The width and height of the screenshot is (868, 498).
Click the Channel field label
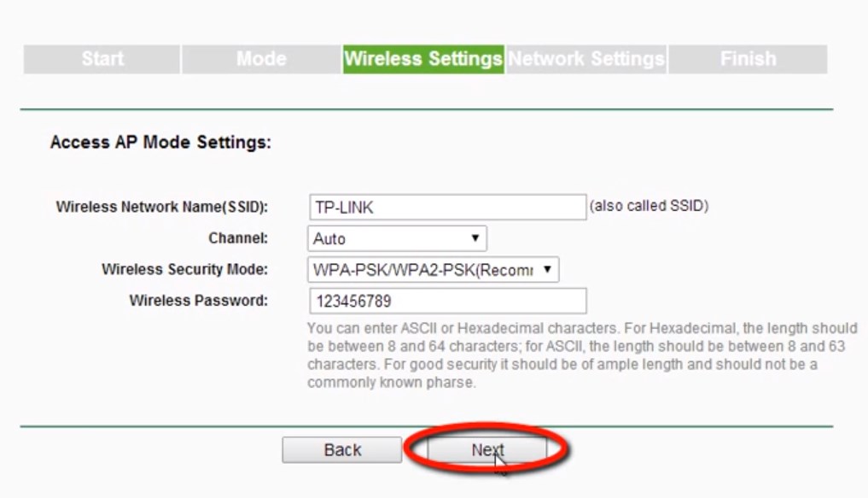[x=237, y=238]
